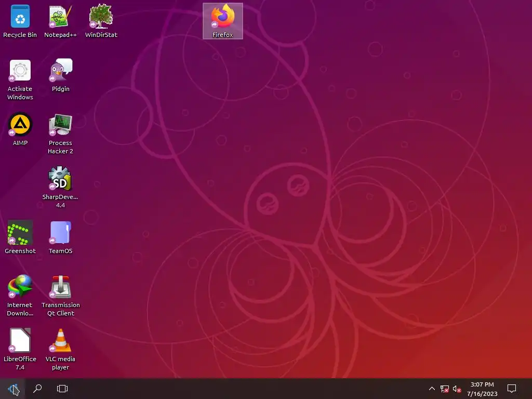Viewport: 532px width, 399px height.
Task: Open the Start menu
Action: point(12,389)
